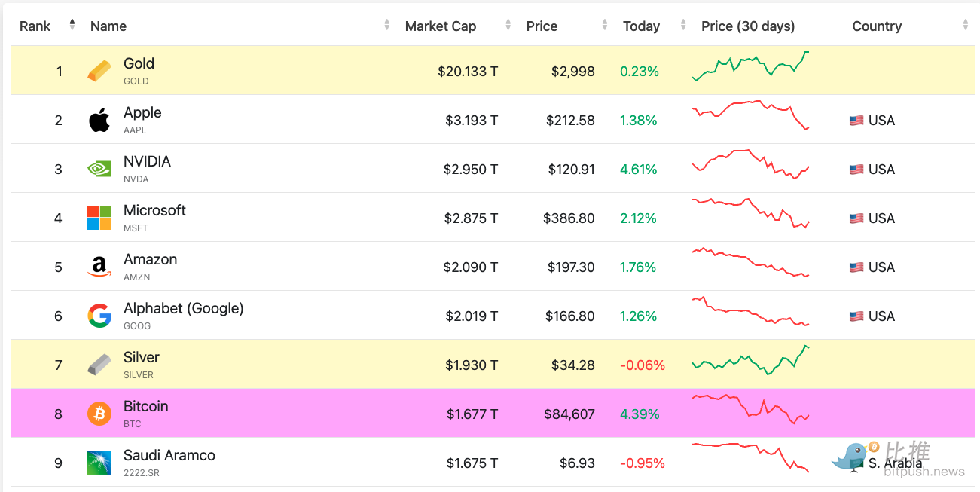Click the Google logo icon
The height and width of the screenshot is (492, 980).
[99, 316]
